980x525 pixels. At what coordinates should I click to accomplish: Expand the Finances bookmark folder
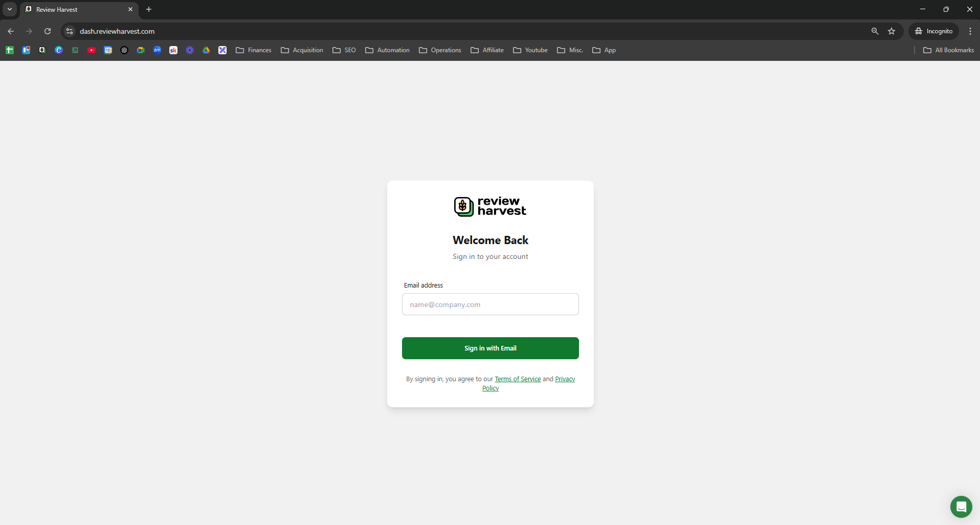click(254, 50)
